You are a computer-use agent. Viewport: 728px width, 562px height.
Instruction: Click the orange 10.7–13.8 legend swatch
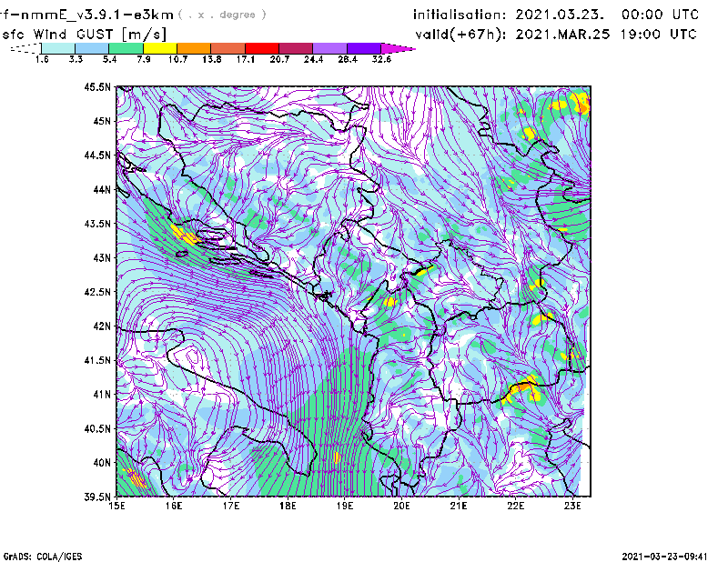194,47
